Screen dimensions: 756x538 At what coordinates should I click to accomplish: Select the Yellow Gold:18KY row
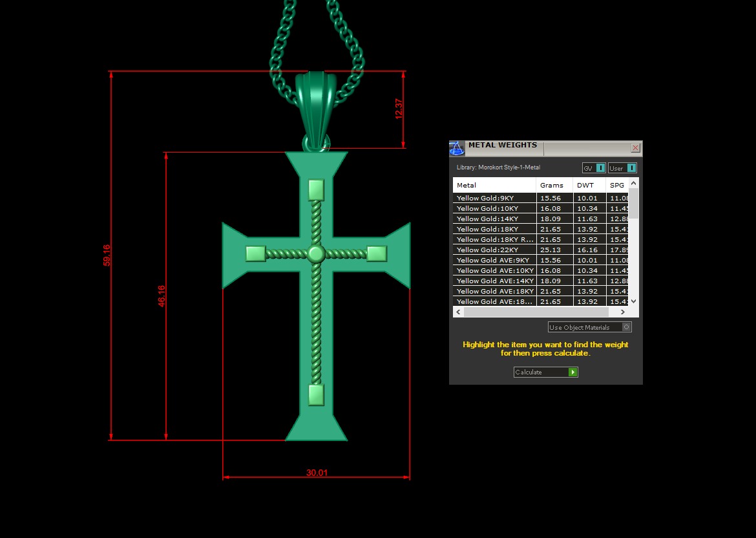click(540, 229)
